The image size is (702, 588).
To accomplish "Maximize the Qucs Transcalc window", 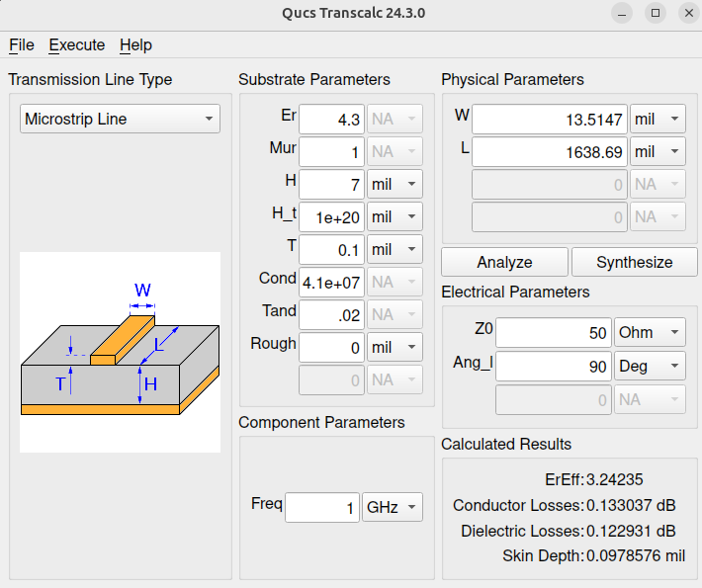I will point(655,13).
